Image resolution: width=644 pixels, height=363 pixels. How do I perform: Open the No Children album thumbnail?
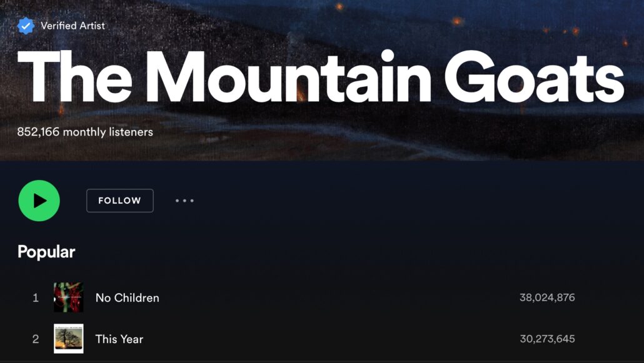69,297
